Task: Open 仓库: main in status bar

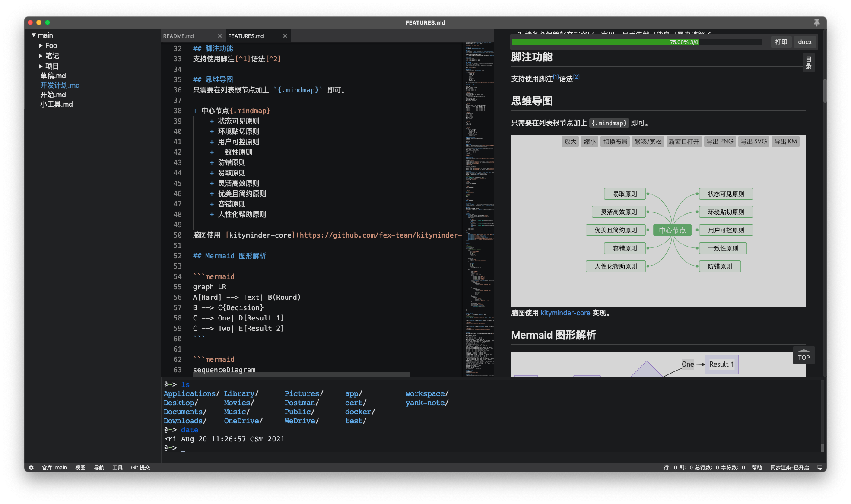Action: tap(54, 467)
